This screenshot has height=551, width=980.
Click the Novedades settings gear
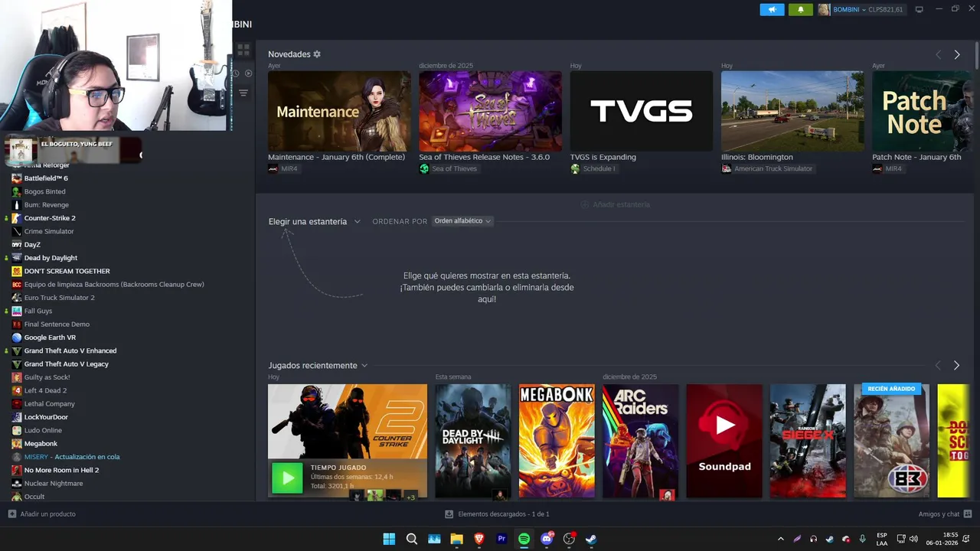[317, 54]
